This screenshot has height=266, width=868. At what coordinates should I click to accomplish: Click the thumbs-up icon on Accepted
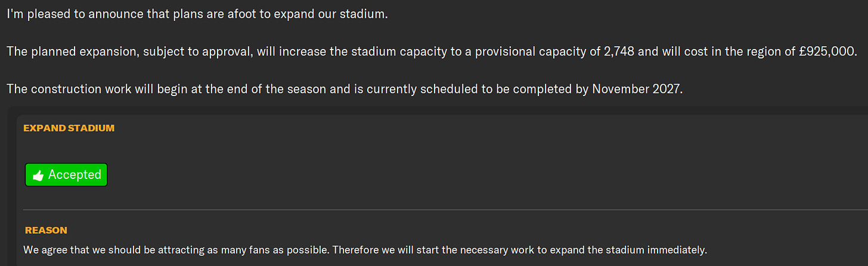pyautogui.click(x=38, y=175)
